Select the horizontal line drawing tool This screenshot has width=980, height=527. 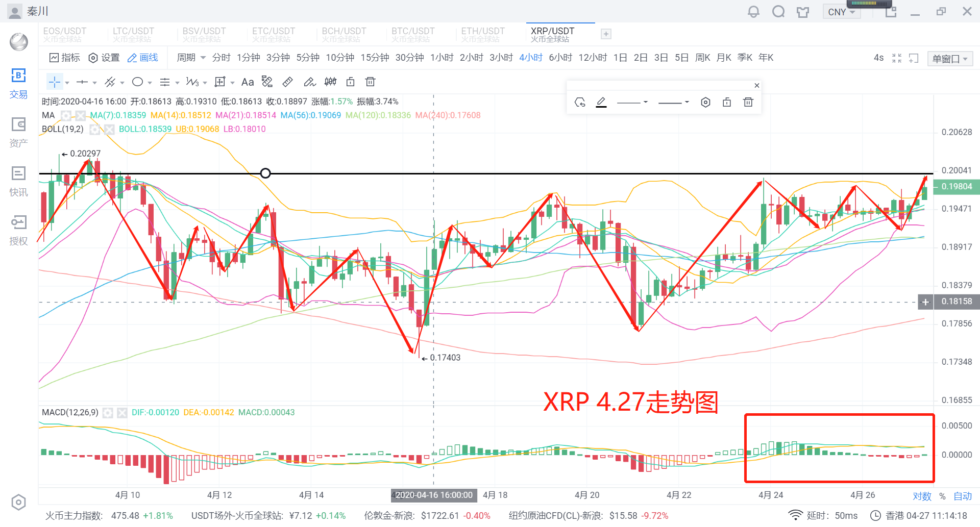(x=82, y=82)
